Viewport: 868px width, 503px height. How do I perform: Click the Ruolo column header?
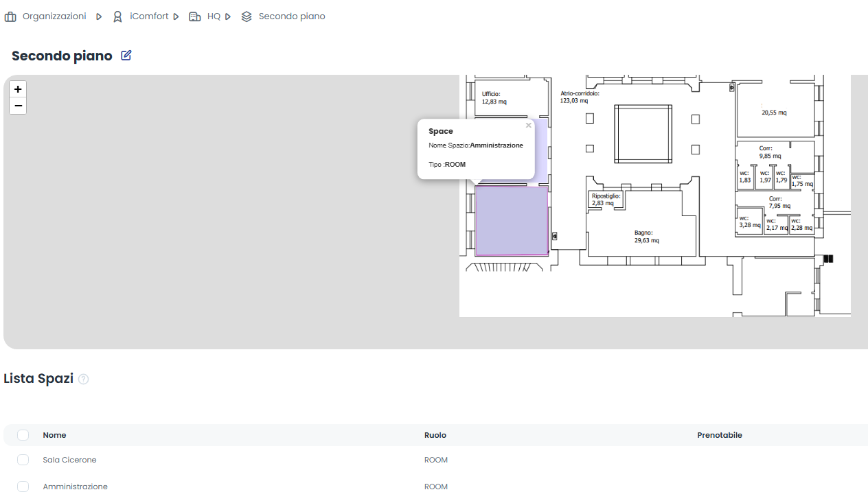[436, 434]
